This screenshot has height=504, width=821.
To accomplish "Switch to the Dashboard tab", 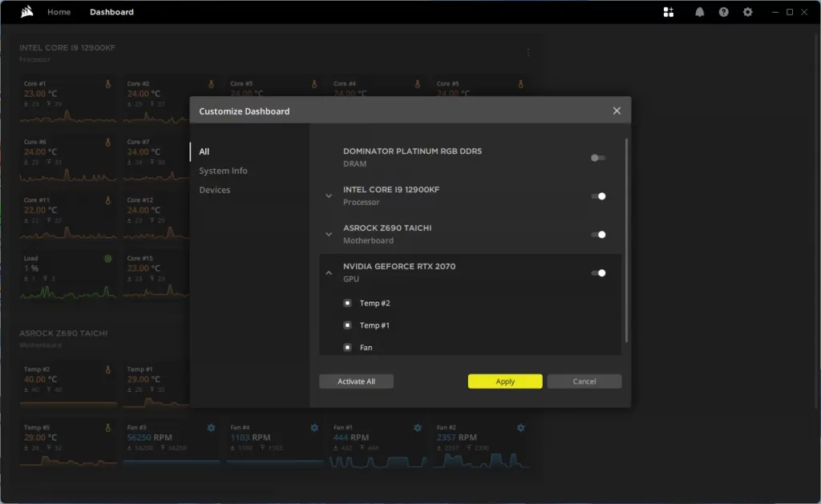I will pos(111,11).
